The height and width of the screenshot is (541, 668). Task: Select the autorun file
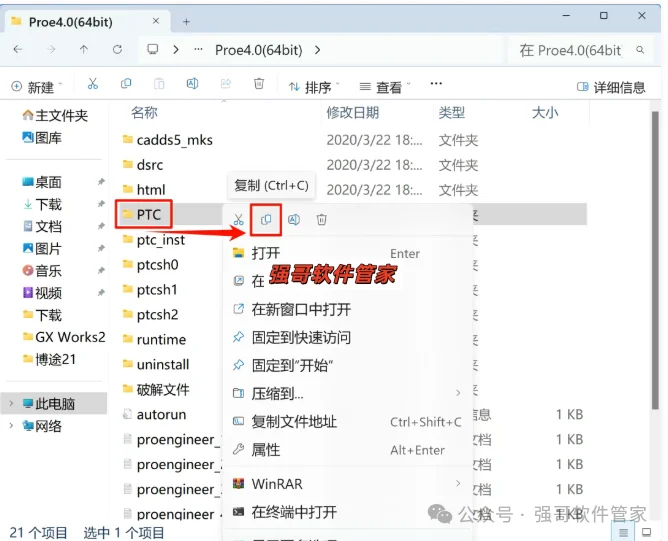point(154,414)
